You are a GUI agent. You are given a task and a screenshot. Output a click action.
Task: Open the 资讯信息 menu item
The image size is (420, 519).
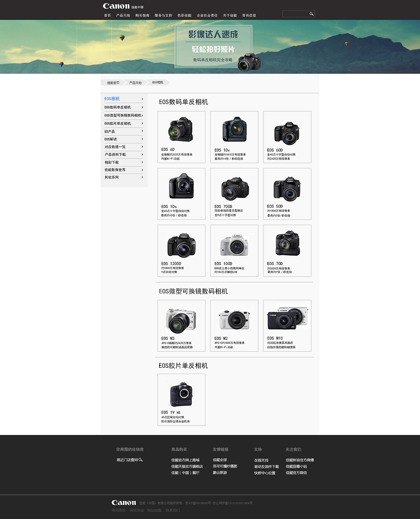pos(249,15)
